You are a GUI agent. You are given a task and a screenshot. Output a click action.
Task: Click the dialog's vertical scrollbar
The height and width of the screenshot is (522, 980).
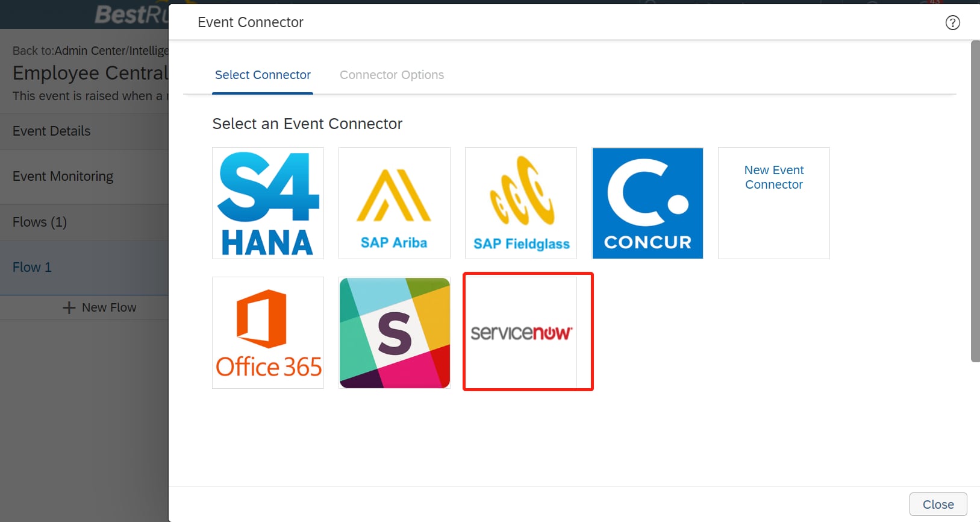[x=975, y=201]
